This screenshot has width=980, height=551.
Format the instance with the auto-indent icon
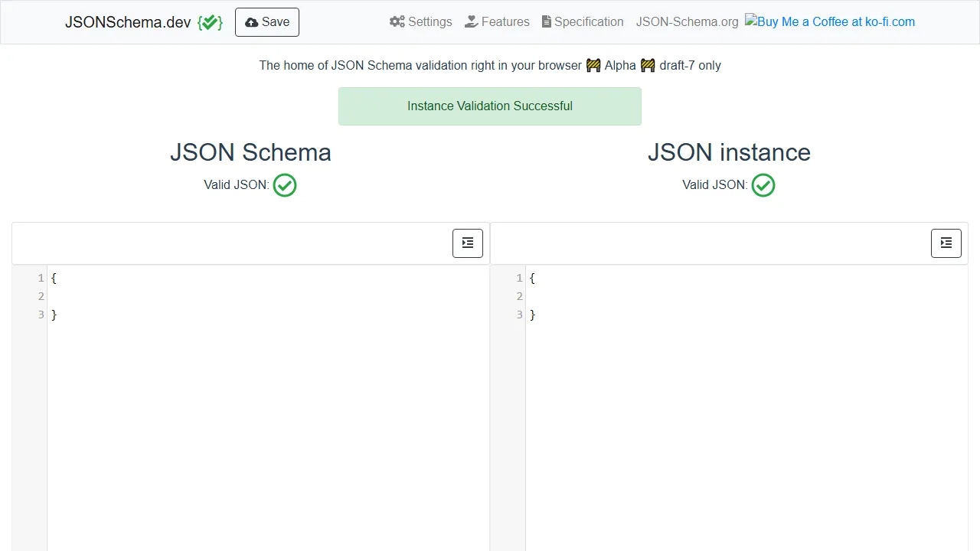click(946, 243)
